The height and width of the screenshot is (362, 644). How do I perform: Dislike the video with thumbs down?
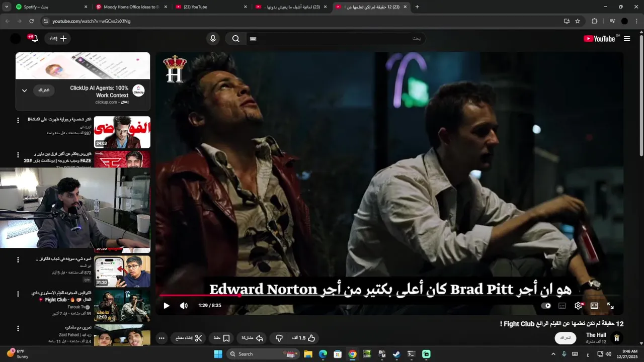pos(279,338)
